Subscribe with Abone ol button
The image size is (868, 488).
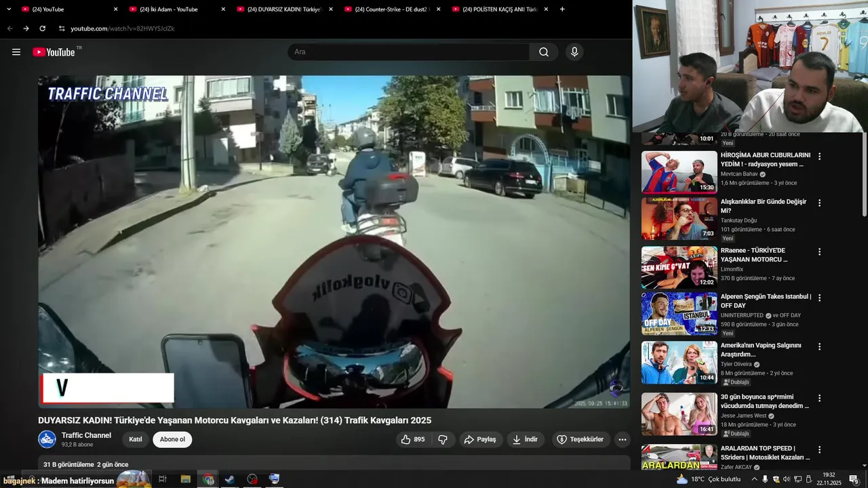pyautogui.click(x=172, y=439)
